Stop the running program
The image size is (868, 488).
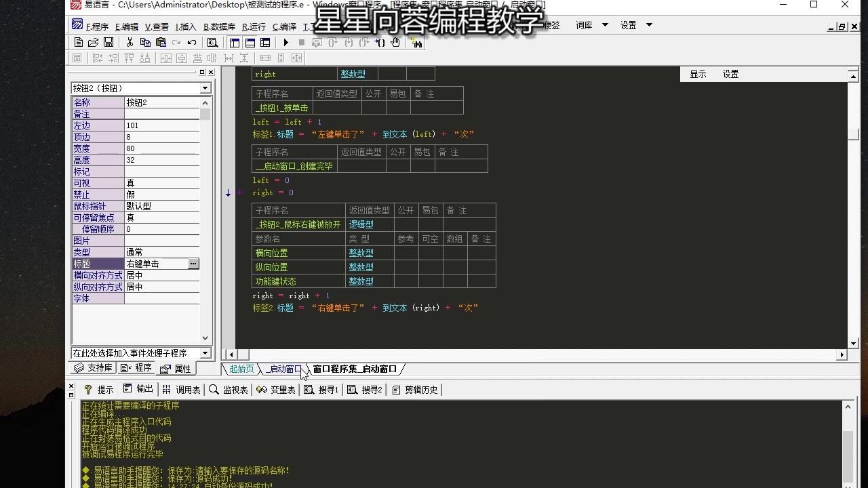[301, 42]
